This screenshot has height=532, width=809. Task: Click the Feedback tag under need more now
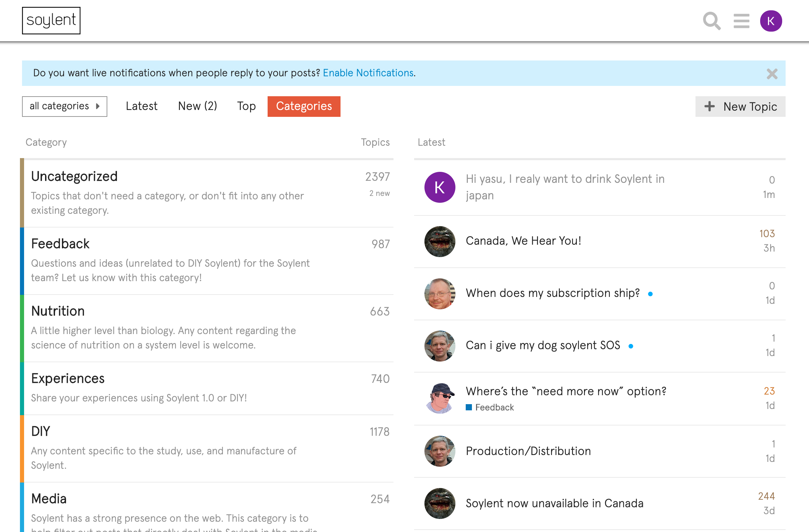pos(490,407)
